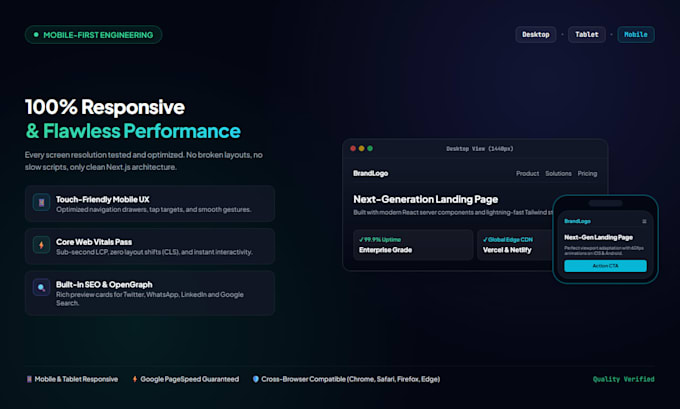Click the Core Web Vitals lightning icon
680x409 pixels.
tap(42, 245)
